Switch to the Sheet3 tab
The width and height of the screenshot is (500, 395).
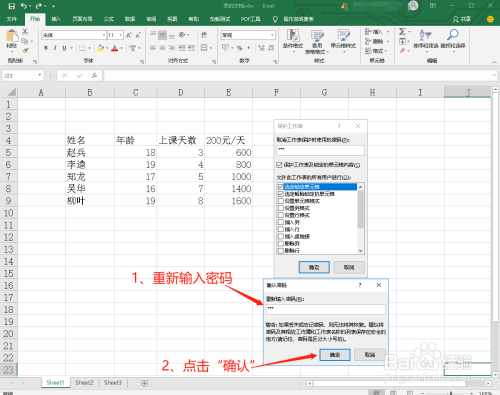click(x=113, y=383)
